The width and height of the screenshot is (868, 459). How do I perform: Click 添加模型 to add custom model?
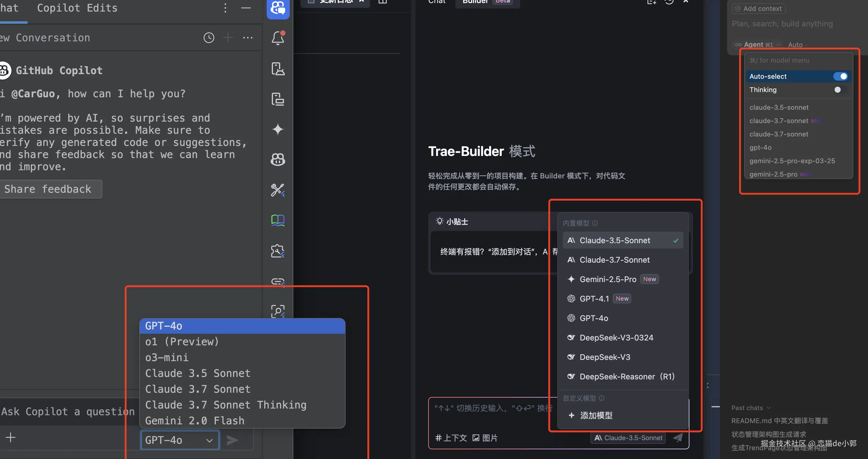(x=596, y=416)
